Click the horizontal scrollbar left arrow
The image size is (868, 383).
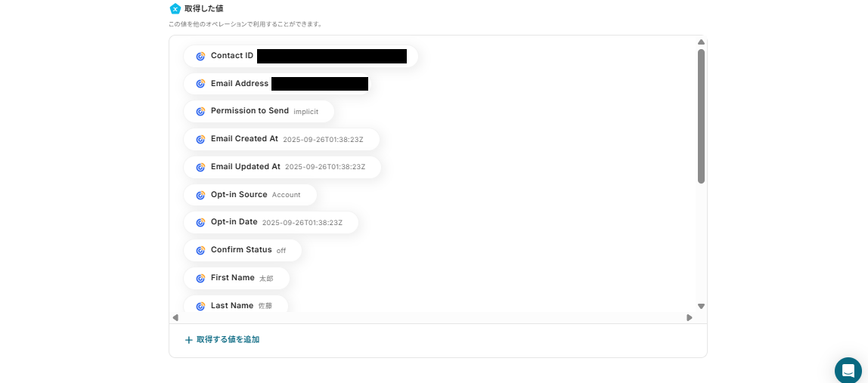coord(175,318)
